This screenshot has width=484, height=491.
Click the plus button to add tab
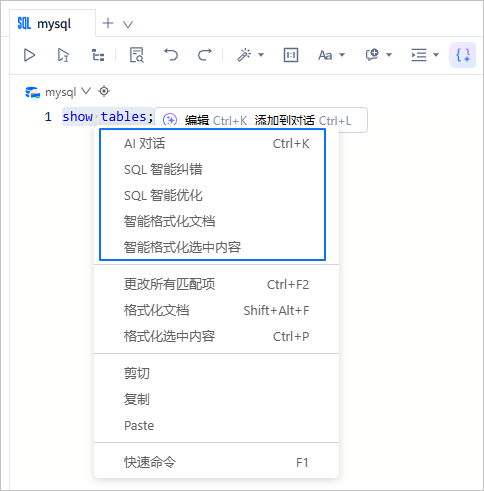108,23
